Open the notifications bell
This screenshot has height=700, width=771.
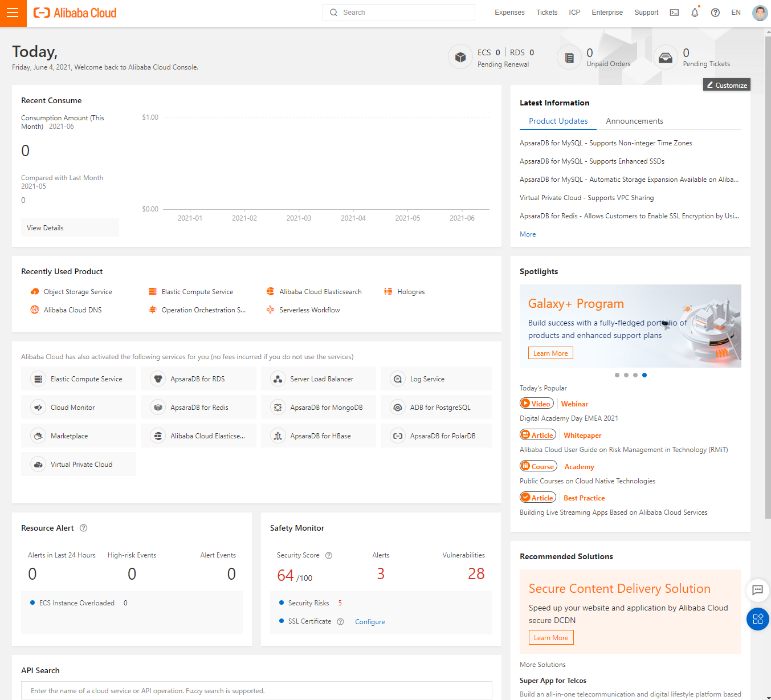click(695, 13)
